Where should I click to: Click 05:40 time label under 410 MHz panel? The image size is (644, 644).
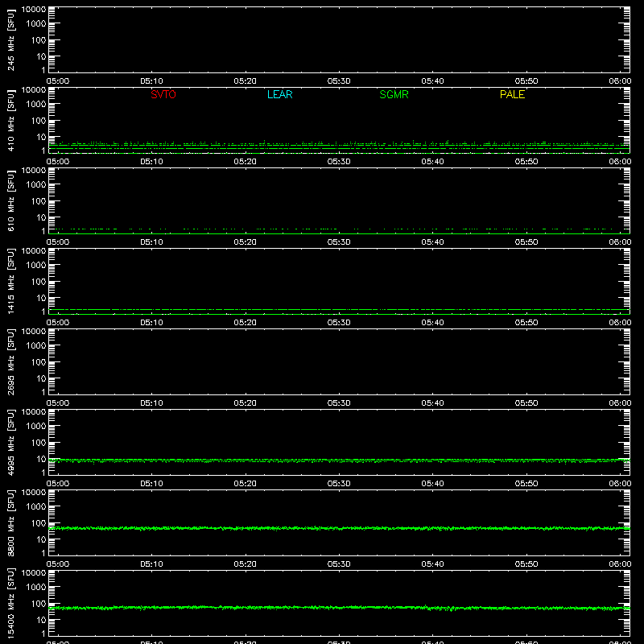click(432, 162)
